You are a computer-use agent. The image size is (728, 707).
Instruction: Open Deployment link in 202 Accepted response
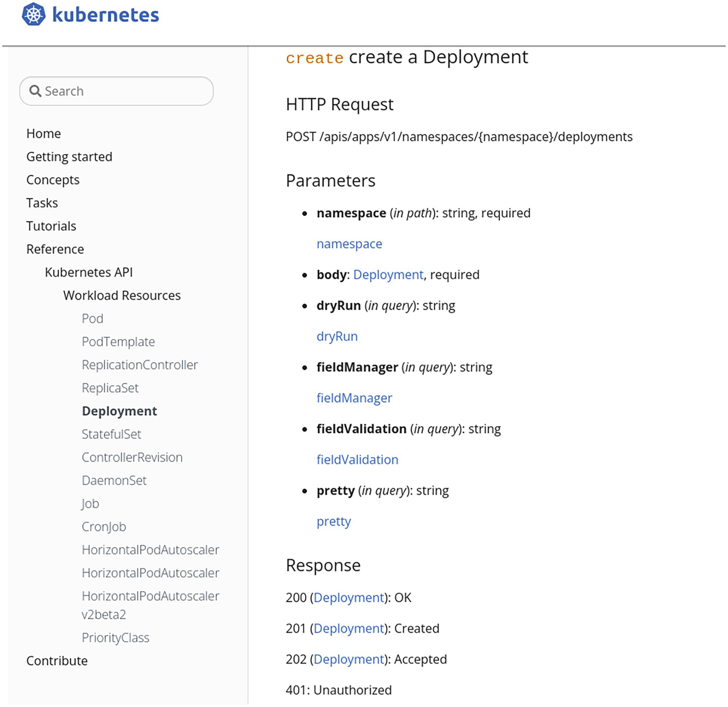coord(349,659)
